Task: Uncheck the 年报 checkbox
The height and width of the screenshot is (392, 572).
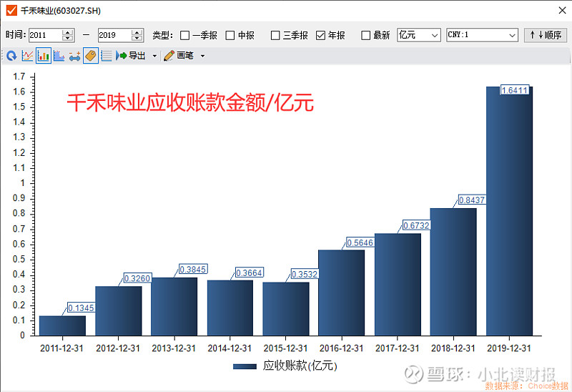Action: 320,35
